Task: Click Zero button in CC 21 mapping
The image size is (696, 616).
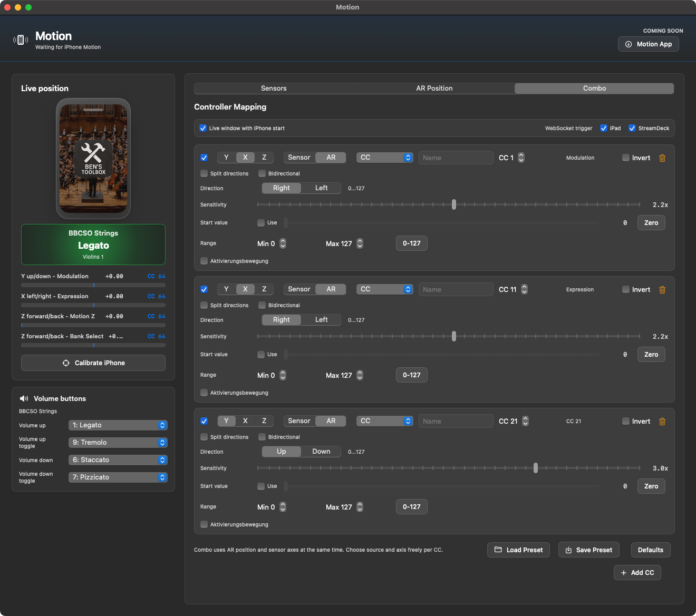Action: pos(651,486)
